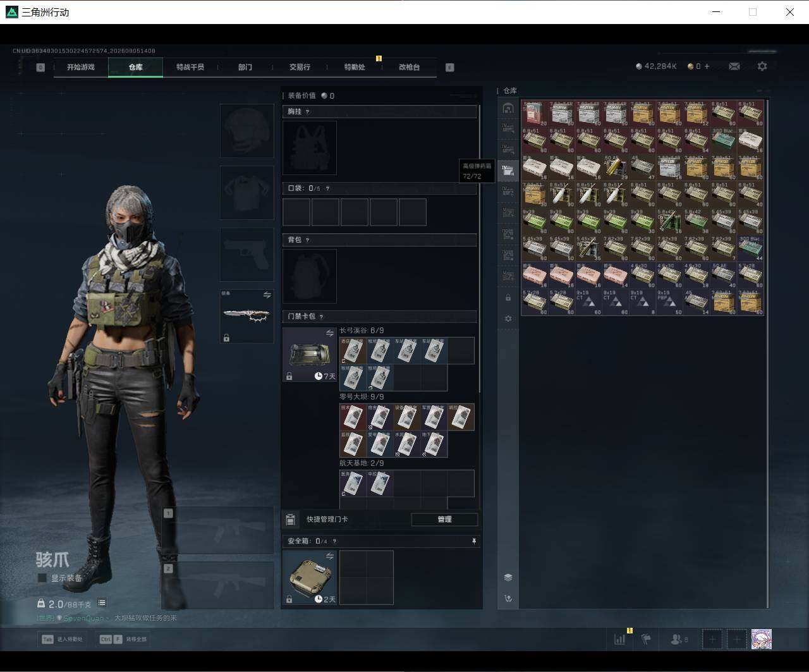Select the empty helmet equipment slot

tap(246, 131)
